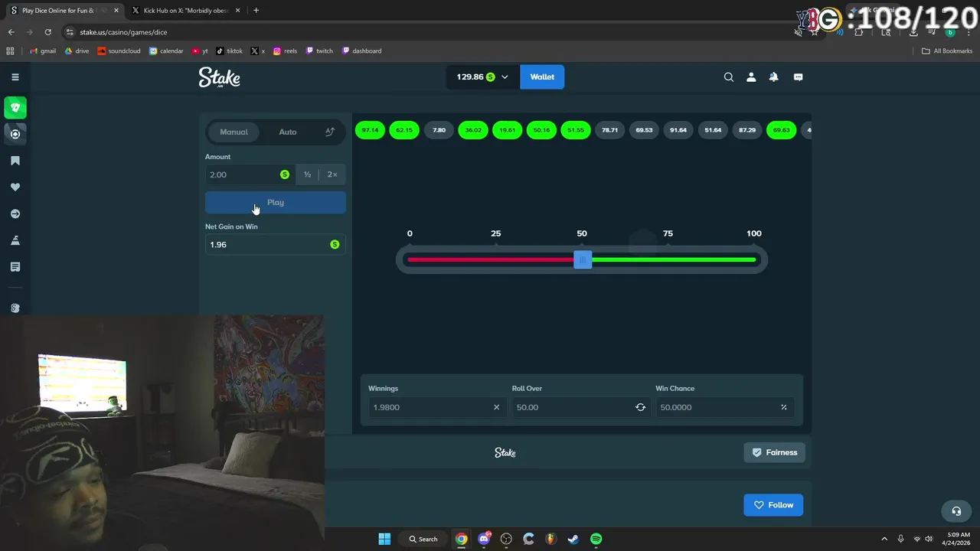Double the bet amount with 2×
980x551 pixels.
332,174
